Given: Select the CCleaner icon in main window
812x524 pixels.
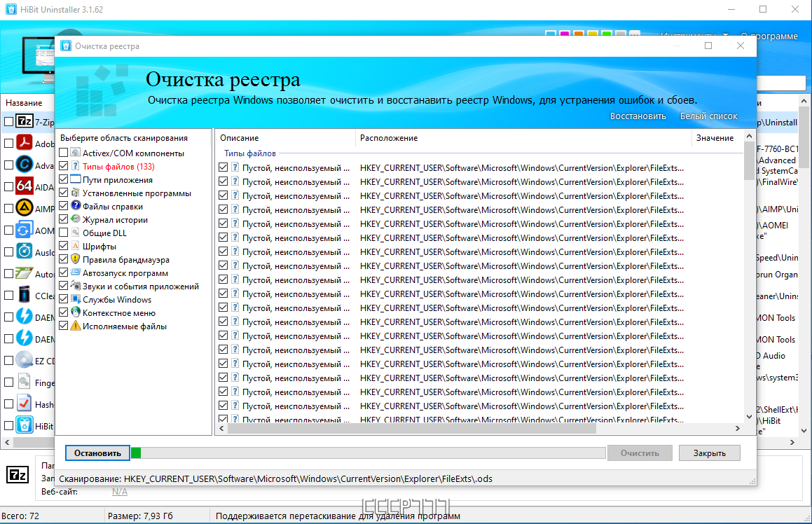Looking at the screenshot, I should point(25,295).
